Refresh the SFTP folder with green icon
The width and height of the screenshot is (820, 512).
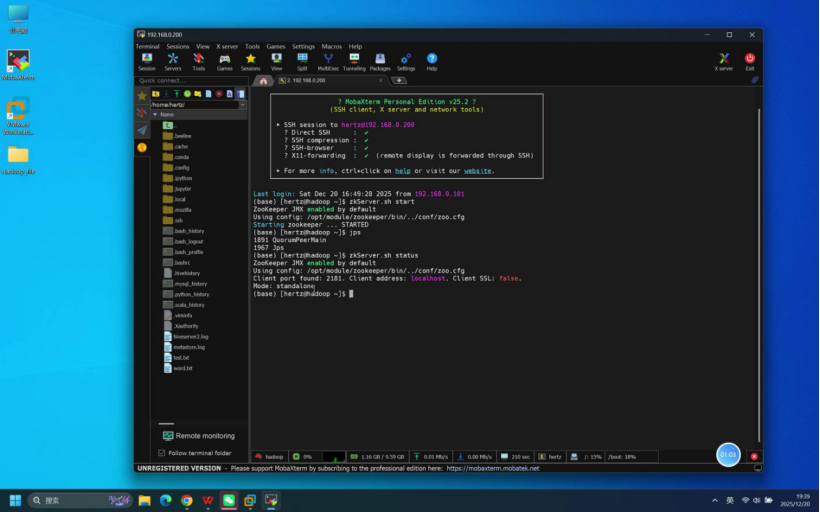[x=187, y=94]
